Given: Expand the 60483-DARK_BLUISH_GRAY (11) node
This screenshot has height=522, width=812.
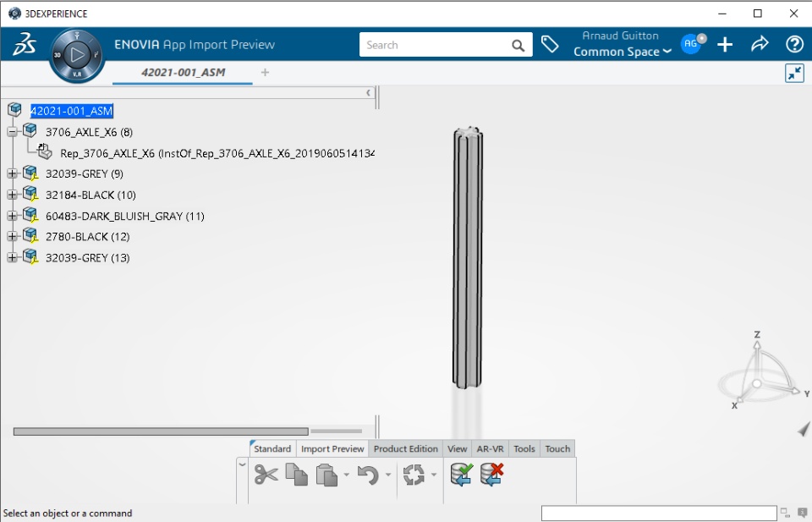Looking at the screenshot, I should (13, 216).
